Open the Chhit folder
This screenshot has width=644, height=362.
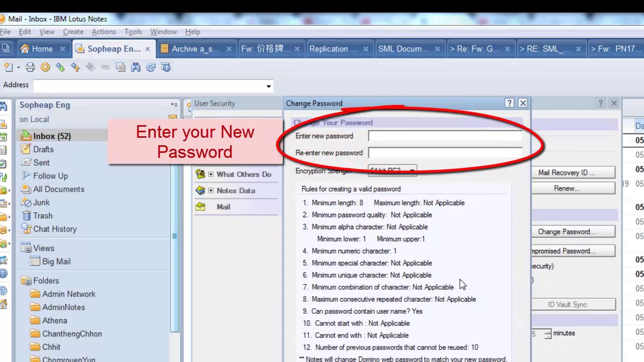coord(51,347)
